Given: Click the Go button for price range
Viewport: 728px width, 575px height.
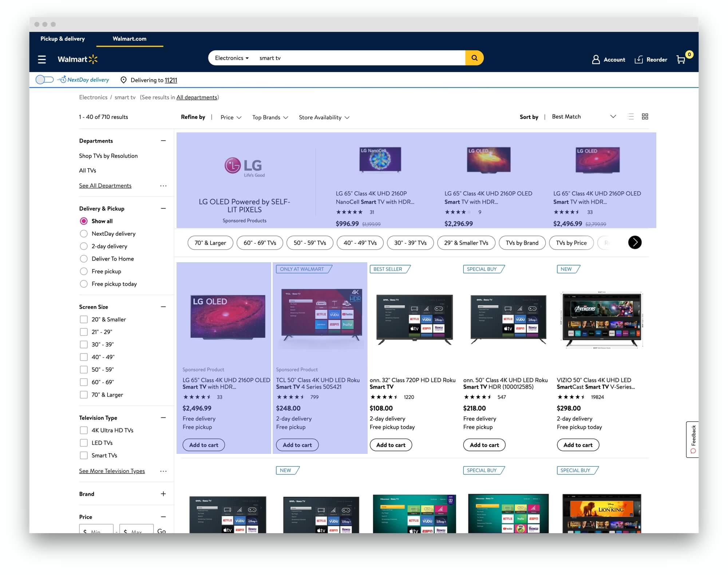Looking at the screenshot, I should tap(162, 531).
